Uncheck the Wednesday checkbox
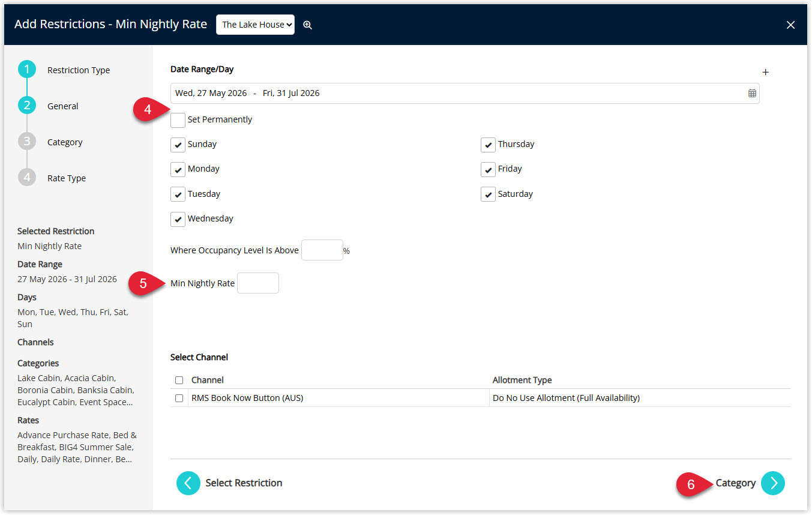Image resolution: width=812 pixels, height=515 pixels. tap(178, 219)
